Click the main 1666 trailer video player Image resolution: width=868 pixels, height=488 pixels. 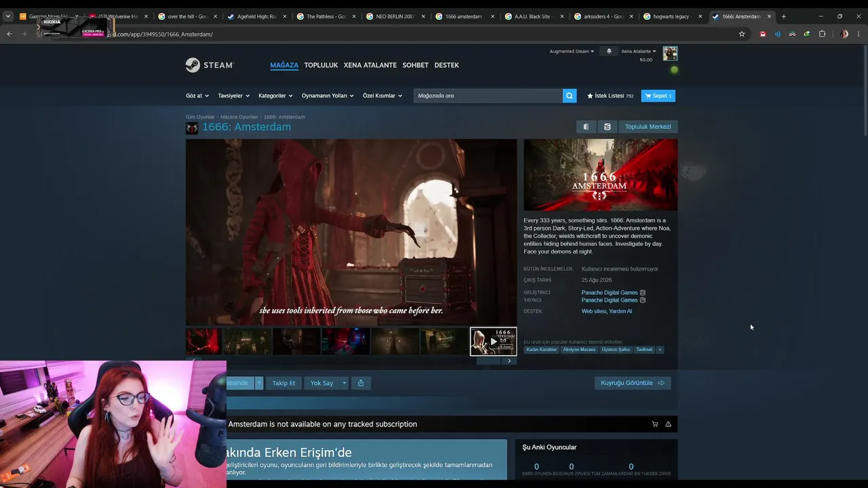[351, 232]
